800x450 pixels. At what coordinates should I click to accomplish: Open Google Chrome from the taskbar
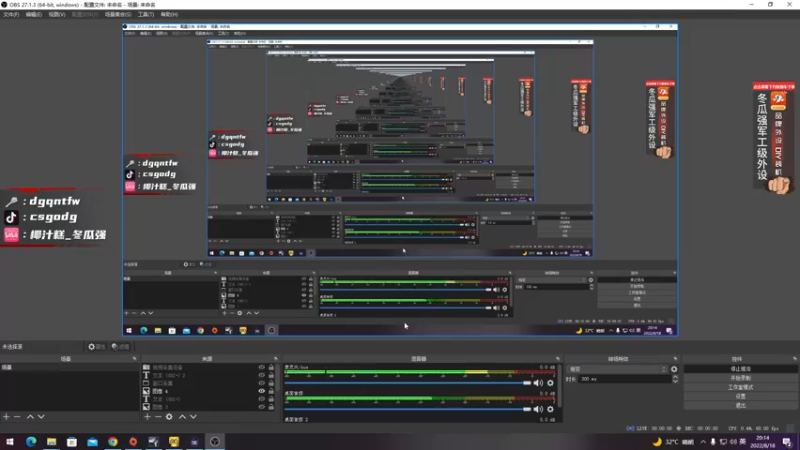113,441
